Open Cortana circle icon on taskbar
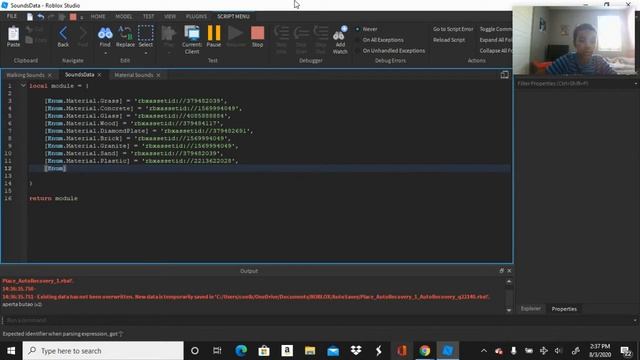Screen dimensions: 640x360 pyautogui.click(x=195, y=351)
